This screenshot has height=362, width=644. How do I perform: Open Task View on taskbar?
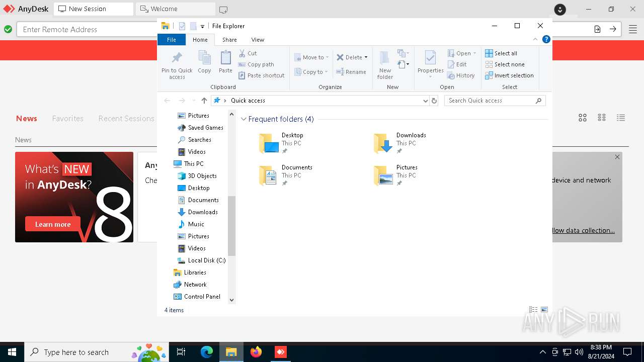(x=181, y=352)
